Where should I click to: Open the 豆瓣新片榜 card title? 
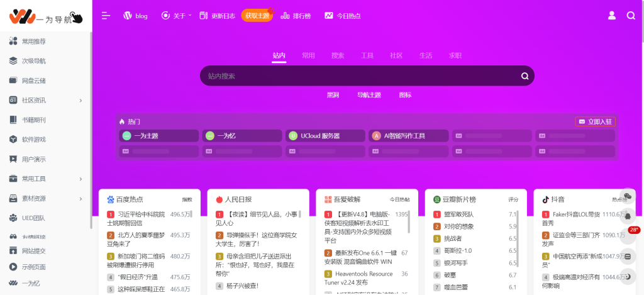[x=459, y=199]
